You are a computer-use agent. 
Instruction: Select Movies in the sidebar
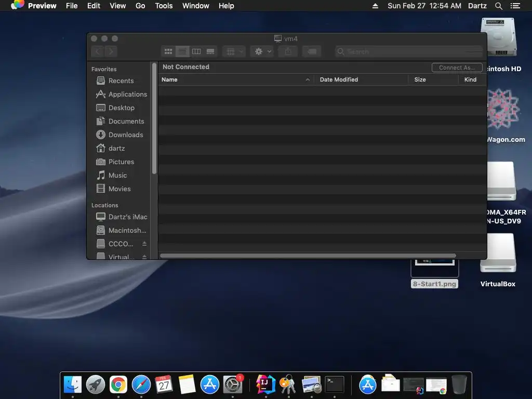tap(113, 189)
